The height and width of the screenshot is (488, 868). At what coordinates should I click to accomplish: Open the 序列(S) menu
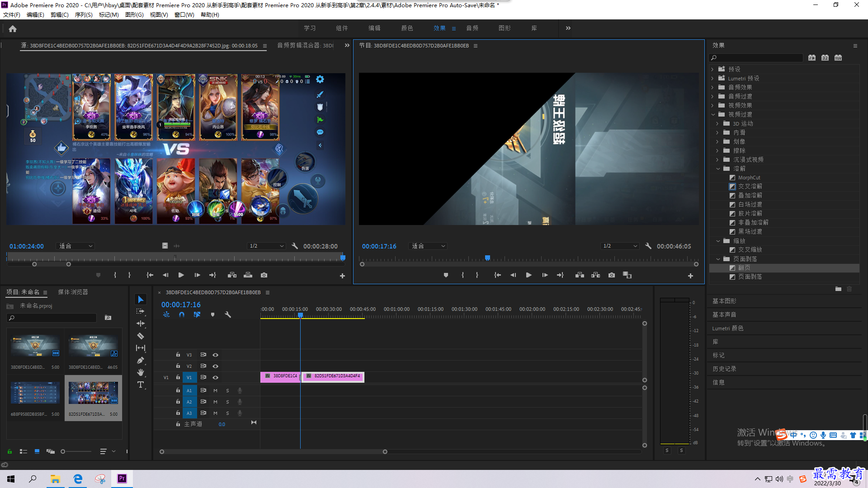(84, 15)
